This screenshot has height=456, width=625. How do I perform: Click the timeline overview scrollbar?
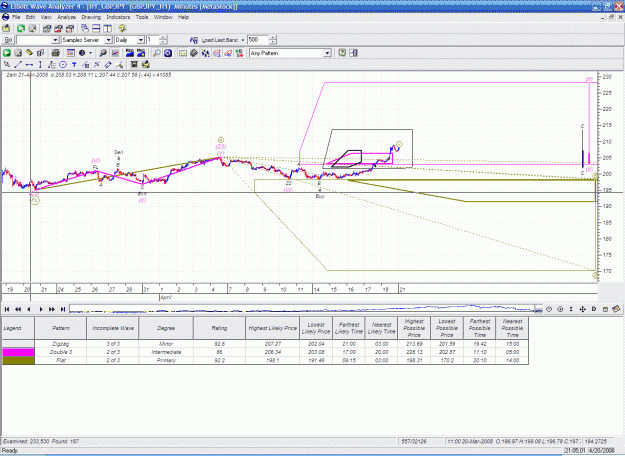tap(306, 309)
